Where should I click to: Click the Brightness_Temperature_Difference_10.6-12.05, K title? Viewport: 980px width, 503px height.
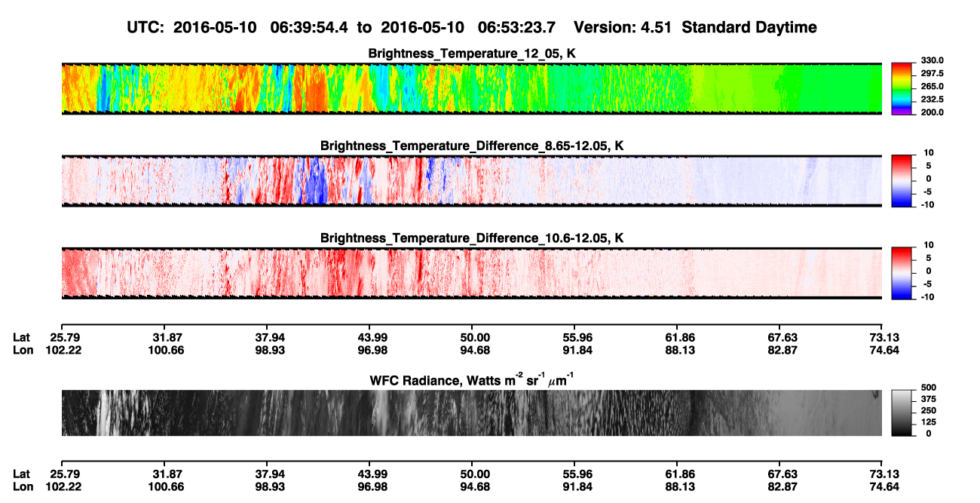471,238
